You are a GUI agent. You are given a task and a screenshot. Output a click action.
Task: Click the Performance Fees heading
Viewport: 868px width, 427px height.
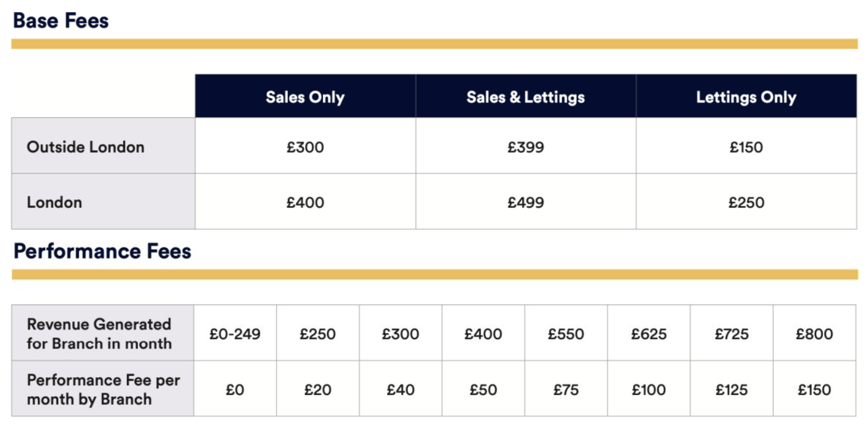pos(102,251)
